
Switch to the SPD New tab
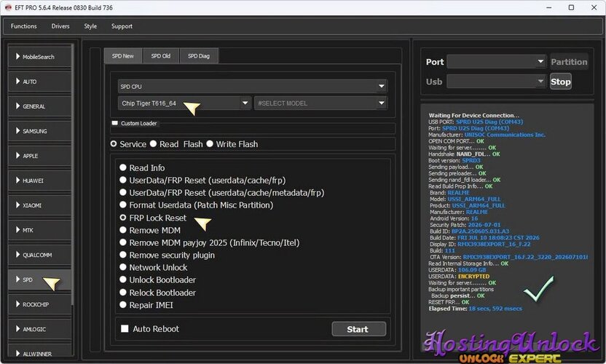coord(123,56)
